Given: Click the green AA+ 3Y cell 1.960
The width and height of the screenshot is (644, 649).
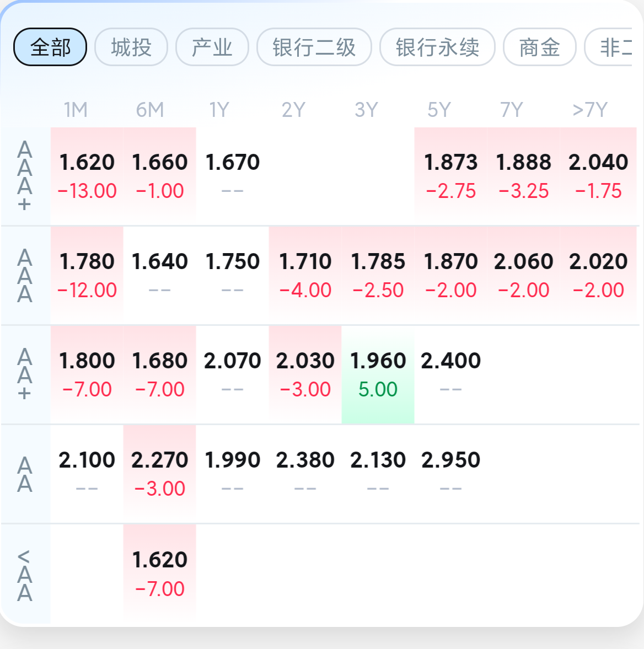Looking at the screenshot, I should point(378,374).
